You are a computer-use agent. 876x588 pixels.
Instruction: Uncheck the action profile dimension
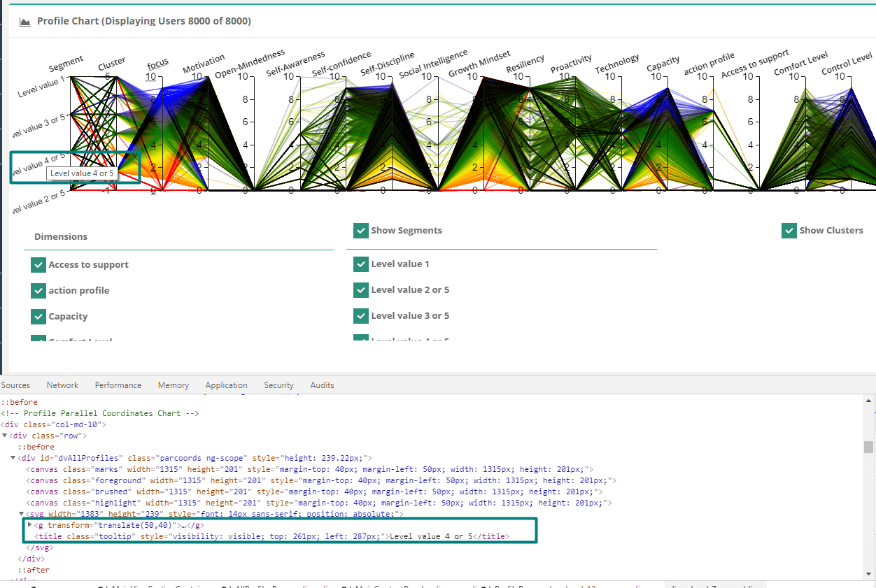point(38,290)
